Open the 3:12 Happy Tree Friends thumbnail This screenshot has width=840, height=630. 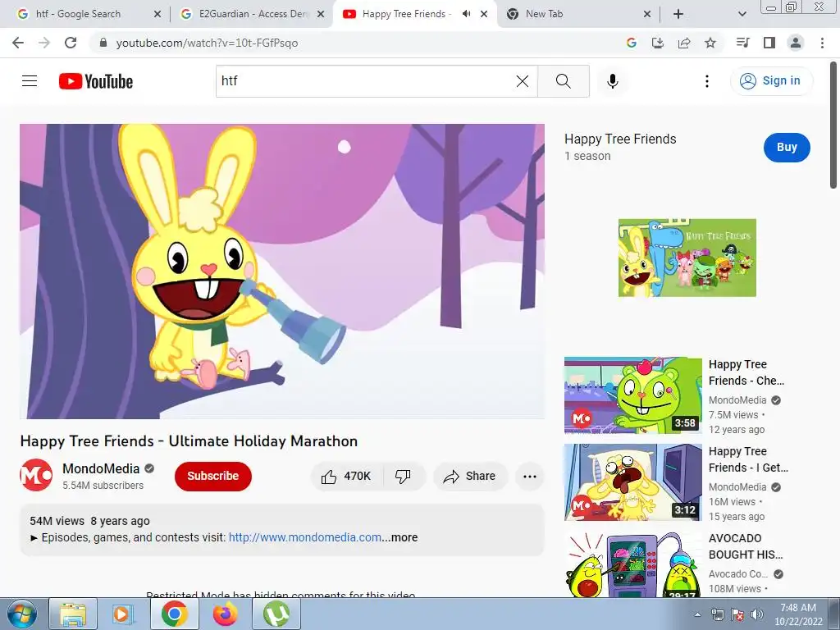click(632, 482)
